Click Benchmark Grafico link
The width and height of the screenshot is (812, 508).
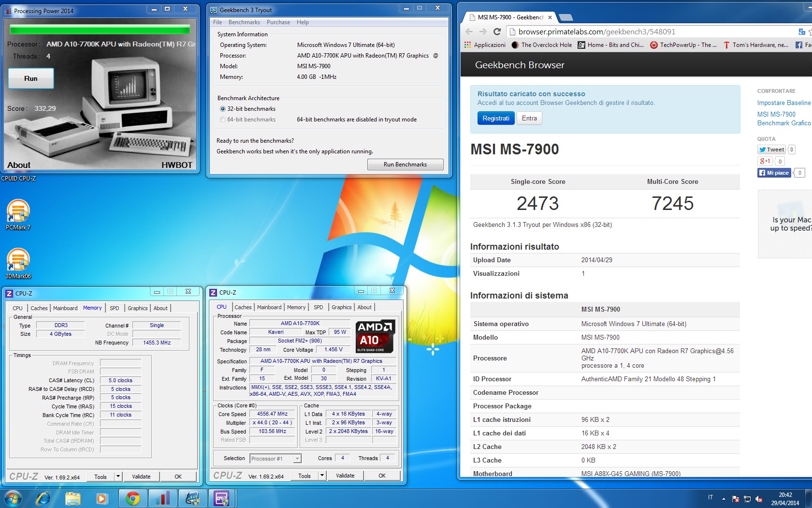[784, 123]
